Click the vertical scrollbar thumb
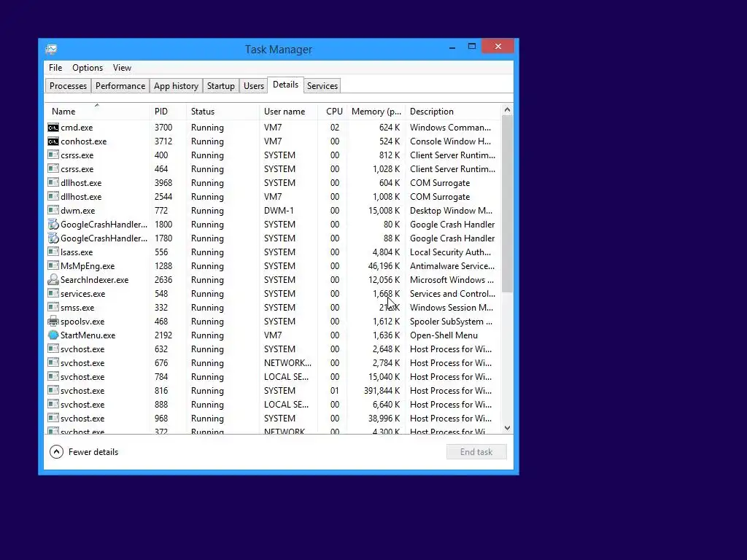 [508, 204]
